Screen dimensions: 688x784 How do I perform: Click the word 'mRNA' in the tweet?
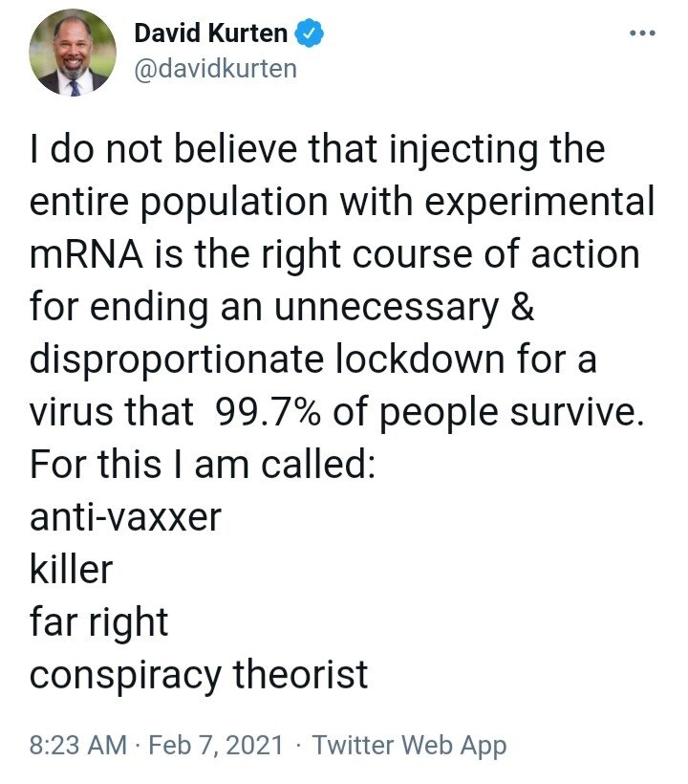point(86,256)
